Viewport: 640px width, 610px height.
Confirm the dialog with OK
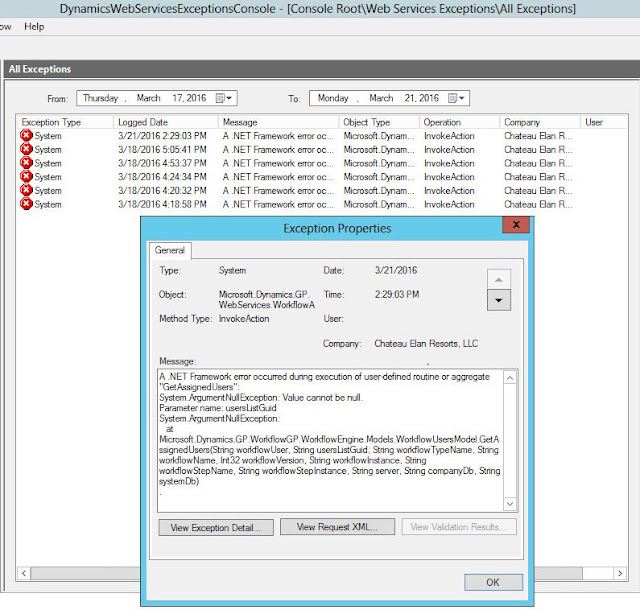493,582
